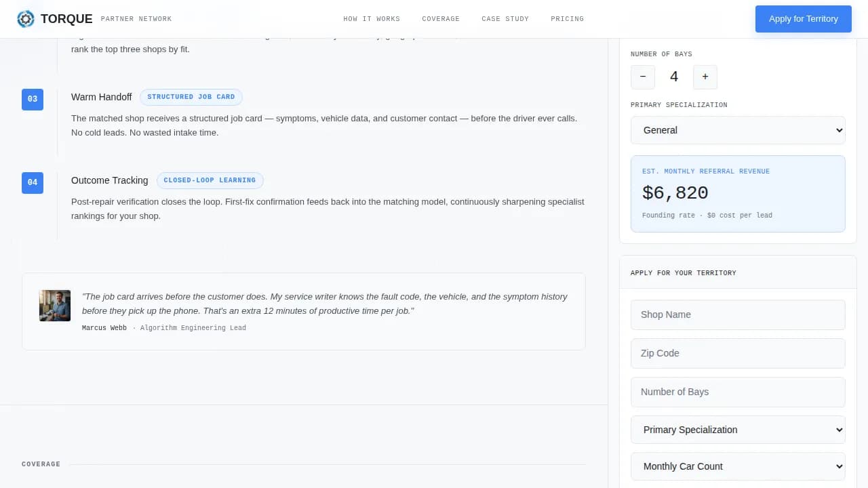This screenshot has width=868, height=488.
Task: Click the plus button to increase bays
Action: (x=705, y=77)
